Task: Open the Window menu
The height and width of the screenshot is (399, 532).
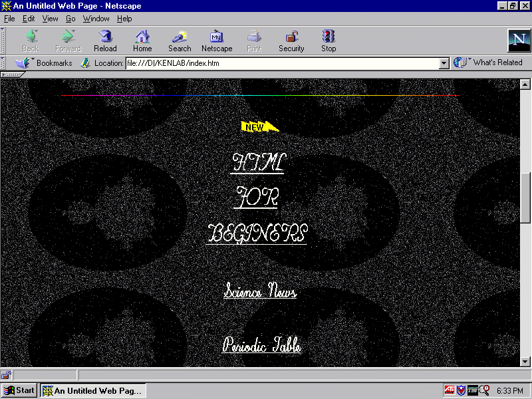Action: [x=96, y=19]
